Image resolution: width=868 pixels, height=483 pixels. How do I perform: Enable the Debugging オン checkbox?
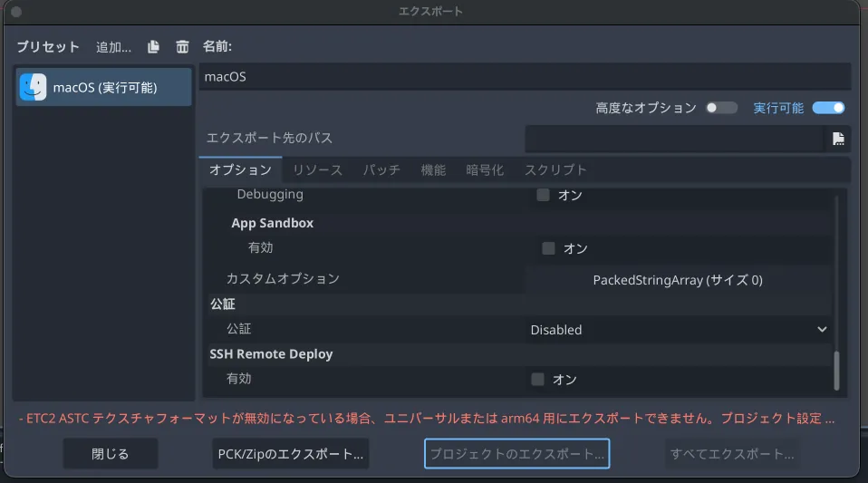pos(543,195)
